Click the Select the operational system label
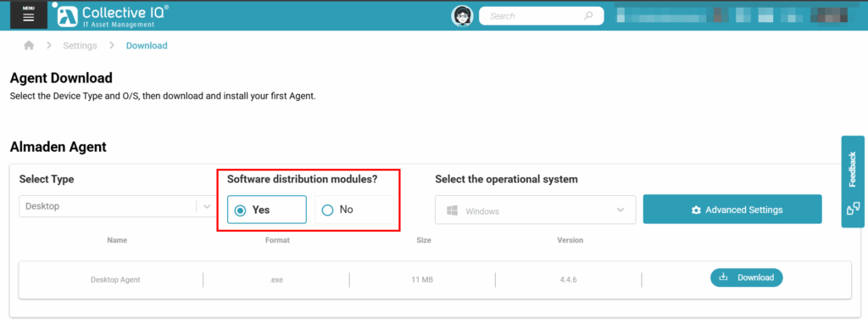The height and width of the screenshot is (320, 868). (507, 179)
